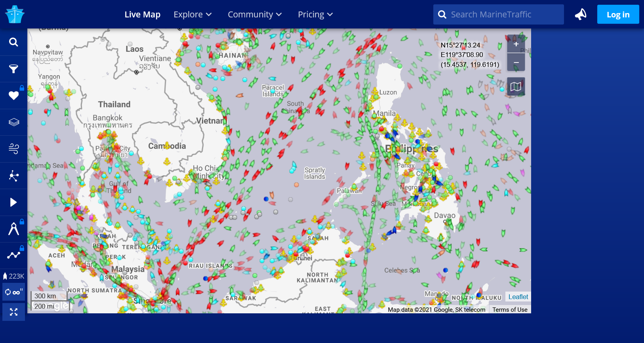Enter fullscreen map mode
The height and width of the screenshot is (343, 644).
(x=13, y=312)
